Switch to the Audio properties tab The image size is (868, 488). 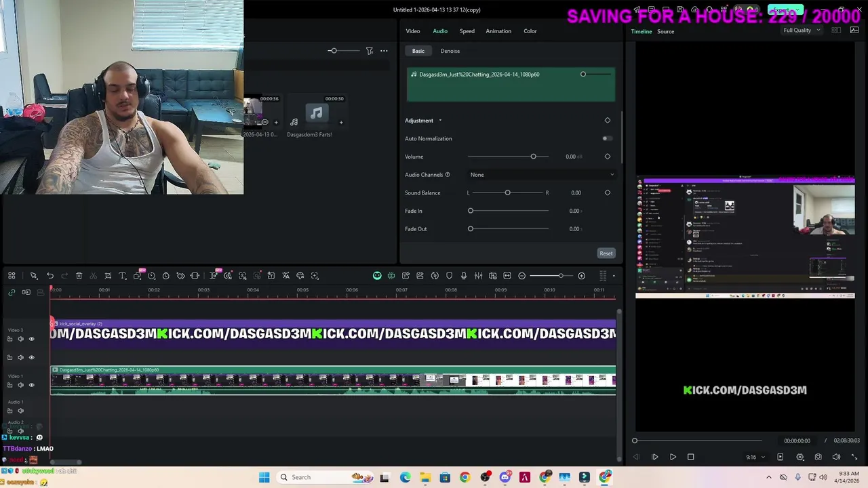point(440,31)
